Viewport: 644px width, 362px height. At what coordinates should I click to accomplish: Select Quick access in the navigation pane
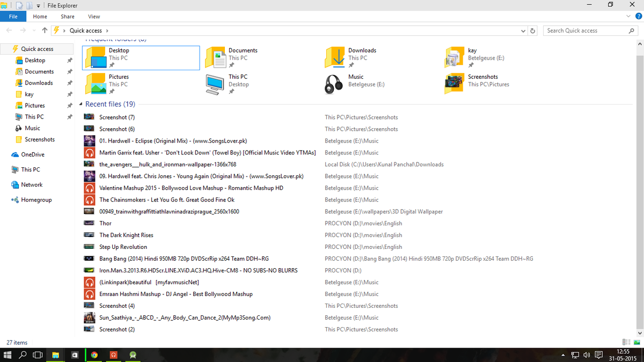pyautogui.click(x=37, y=49)
